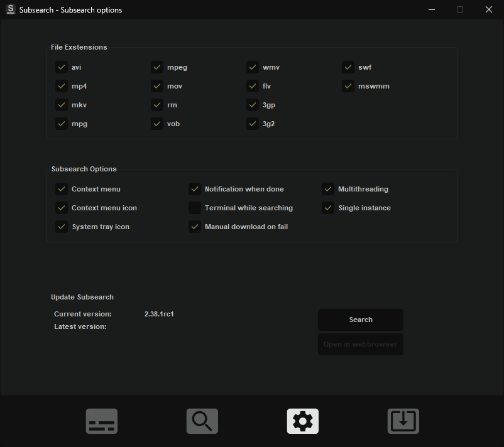Viewport: 504px width, 447px height.
Task: Toggle the System tray icon setting
Action: 62,227
